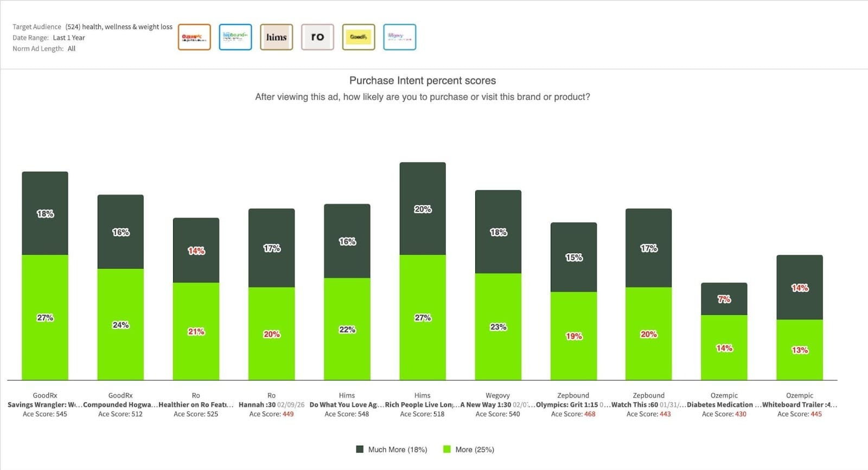Click the Last 1 Year date range value
This screenshot has height=470, width=868.
[x=69, y=38]
